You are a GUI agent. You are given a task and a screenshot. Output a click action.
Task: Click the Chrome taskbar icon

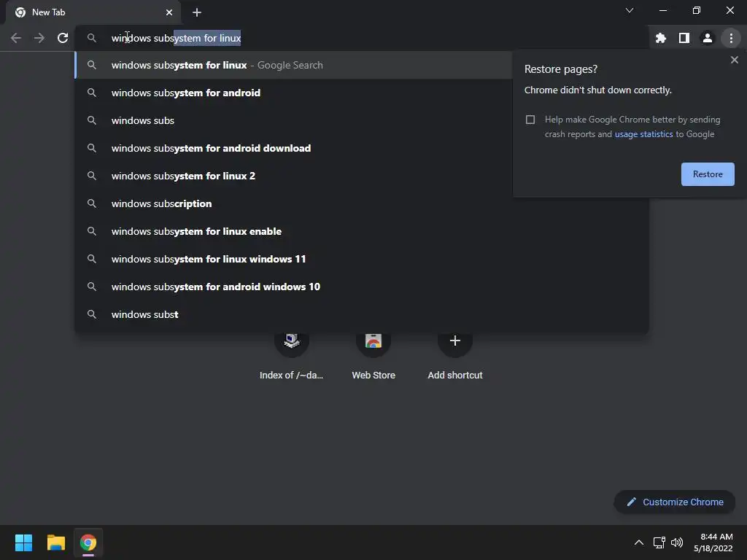(x=88, y=542)
